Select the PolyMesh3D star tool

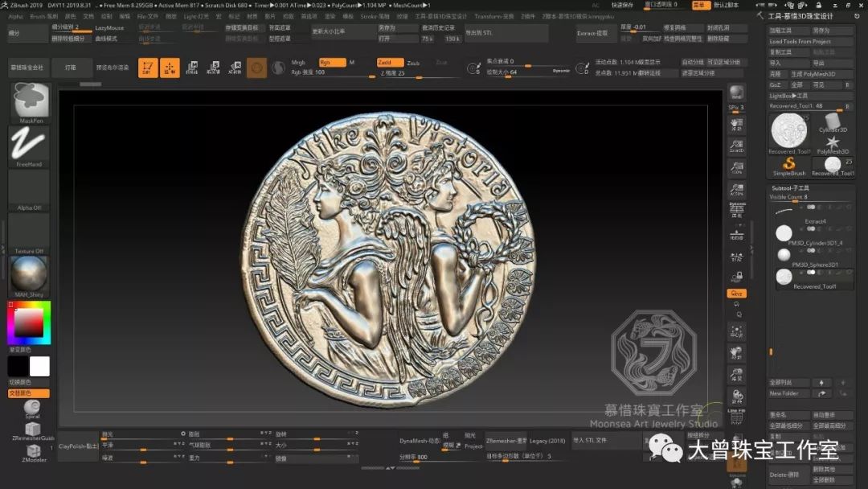click(x=833, y=145)
